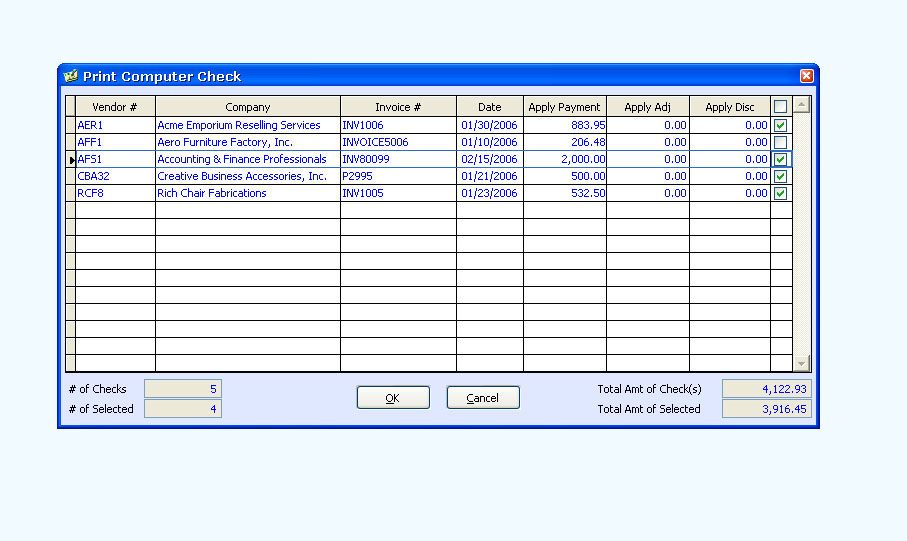Uncheck the AFS1 Accounting & Finance checkbox
This screenshot has width=907, height=541.
pyautogui.click(x=780, y=160)
